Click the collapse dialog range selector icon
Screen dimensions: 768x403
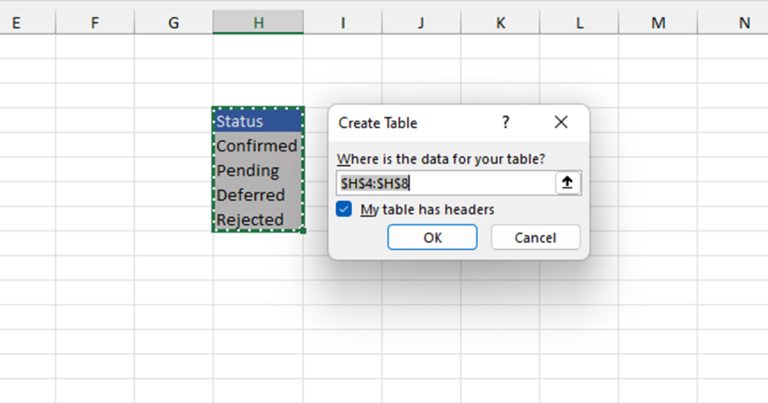pos(567,183)
